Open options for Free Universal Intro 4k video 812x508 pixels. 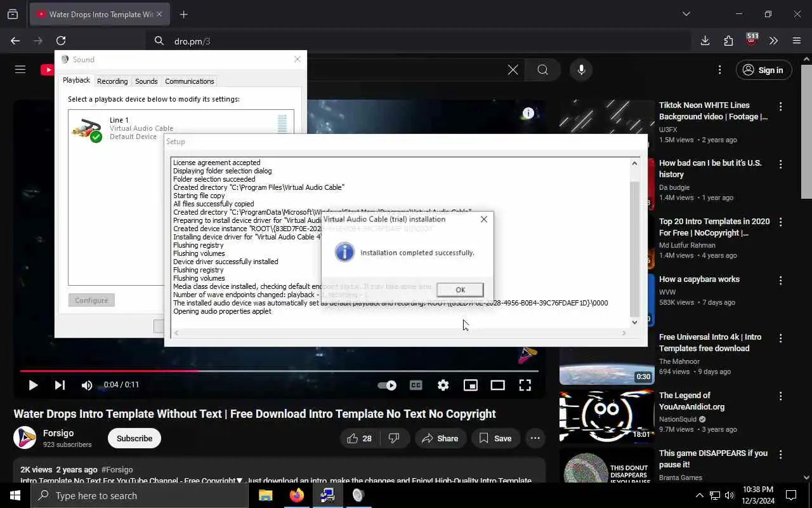[x=781, y=338]
